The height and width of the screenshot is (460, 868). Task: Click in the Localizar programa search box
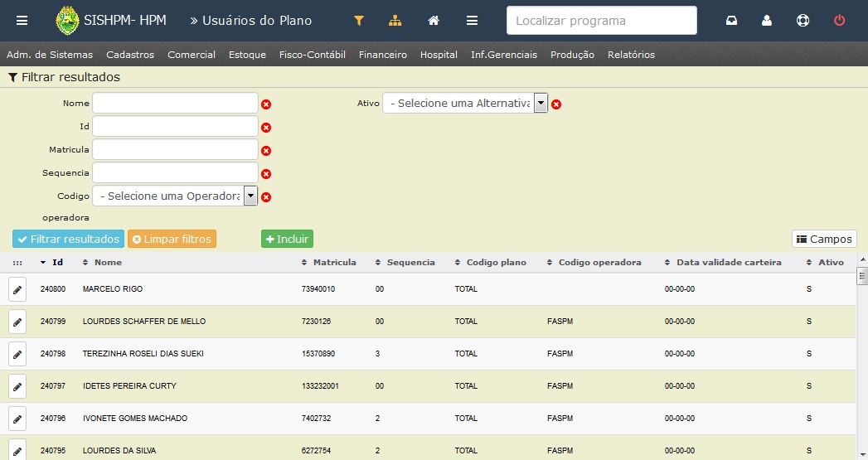click(x=602, y=21)
